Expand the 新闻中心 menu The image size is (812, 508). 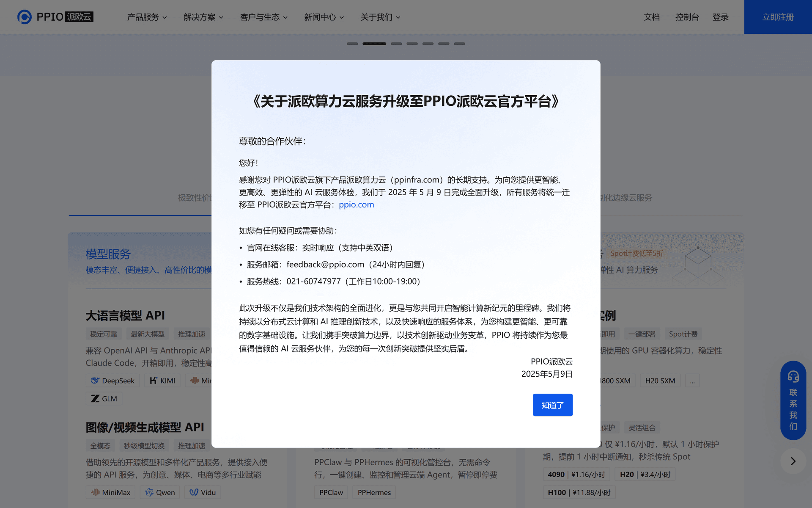pyautogui.click(x=324, y=17)
